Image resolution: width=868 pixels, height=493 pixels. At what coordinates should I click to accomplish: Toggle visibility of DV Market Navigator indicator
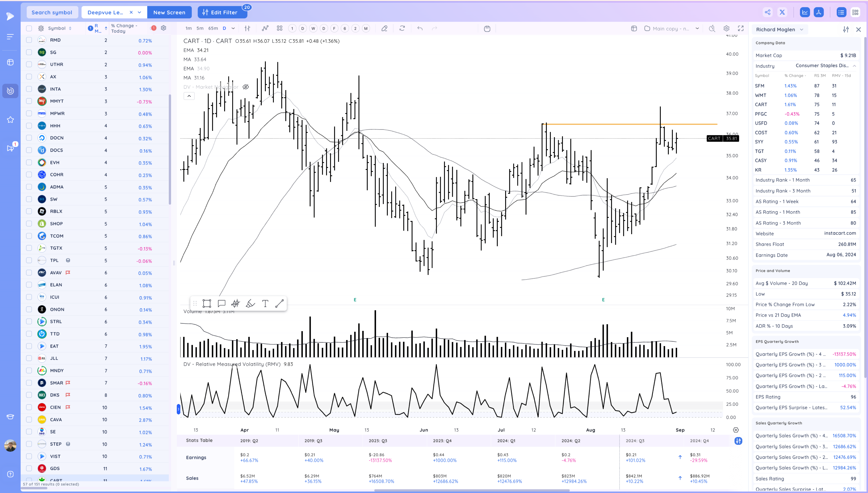246,87
